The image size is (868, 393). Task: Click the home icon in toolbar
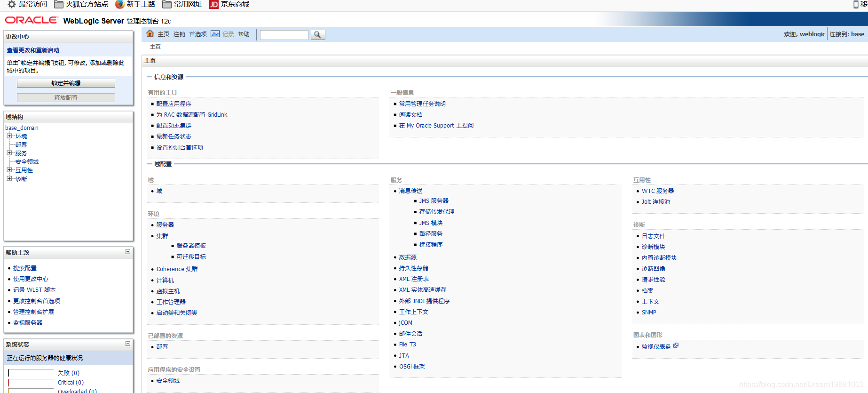150,33
